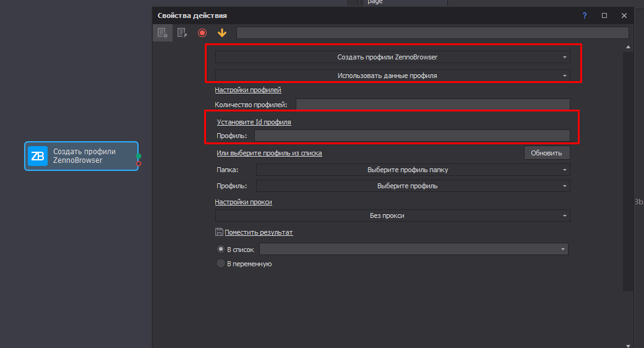
Task: Click the scrollbar up arrow in properties panel
Action: tap(628, 47)
